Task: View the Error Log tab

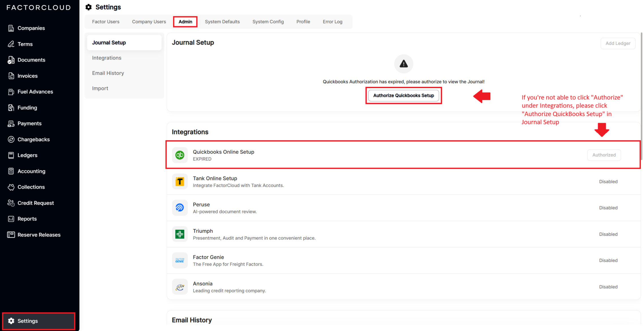Action: (x=332, y=22)
